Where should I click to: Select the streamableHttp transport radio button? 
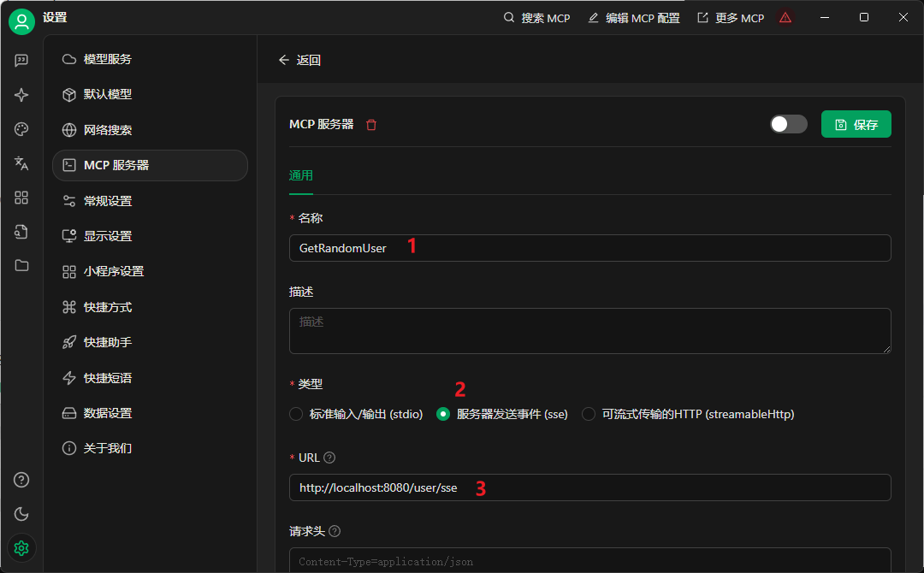(x=588, y=414)
